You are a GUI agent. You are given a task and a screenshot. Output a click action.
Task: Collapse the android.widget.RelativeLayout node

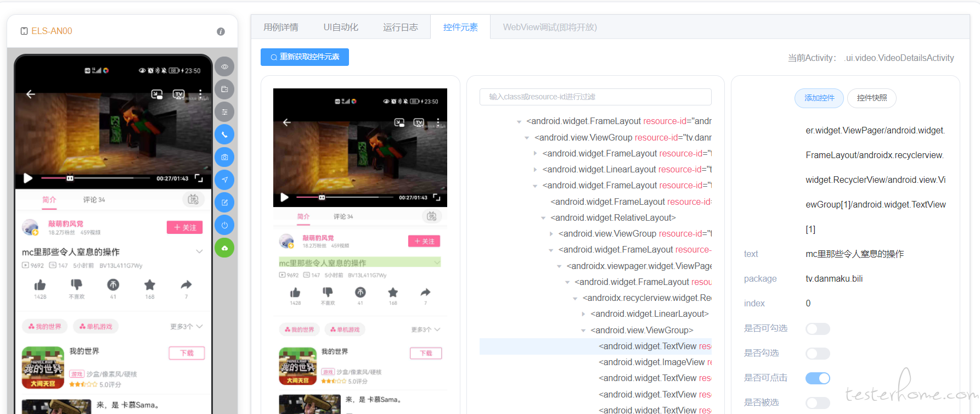[543, 218]
